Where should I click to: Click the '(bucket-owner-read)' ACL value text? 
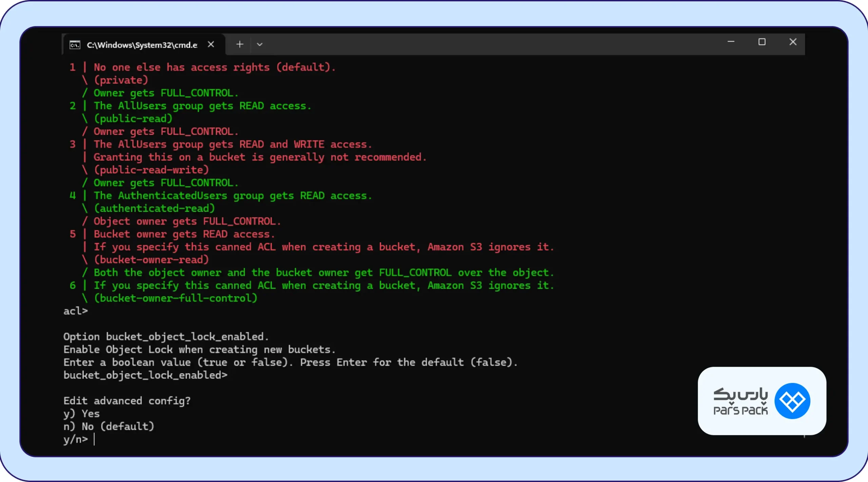coord(151,260)
